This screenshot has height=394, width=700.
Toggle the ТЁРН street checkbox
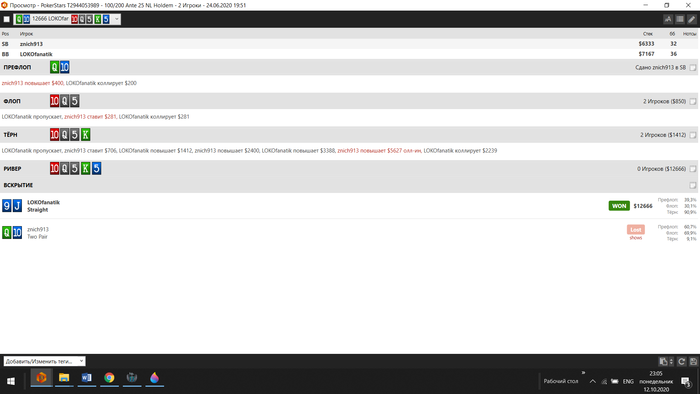click(693, 135)
